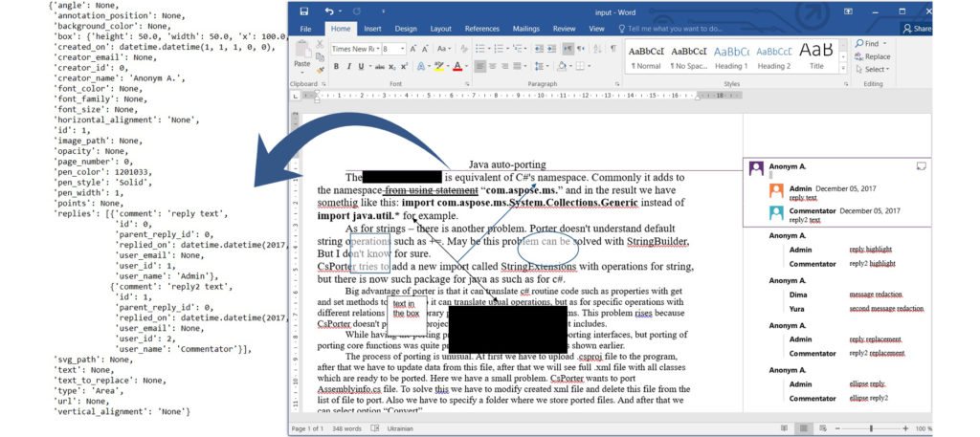
Task: Click the Share button
Action: click(917, 29)
